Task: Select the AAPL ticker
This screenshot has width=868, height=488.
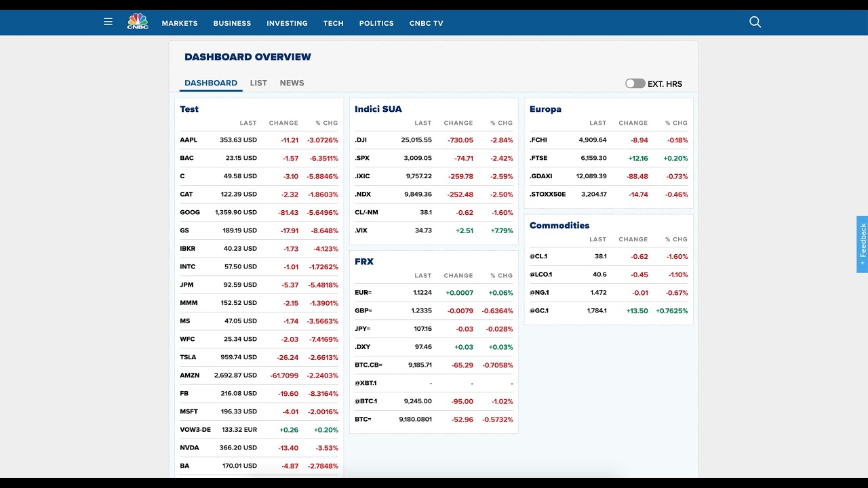Action: pyautogui.click(x=189, y=140)
